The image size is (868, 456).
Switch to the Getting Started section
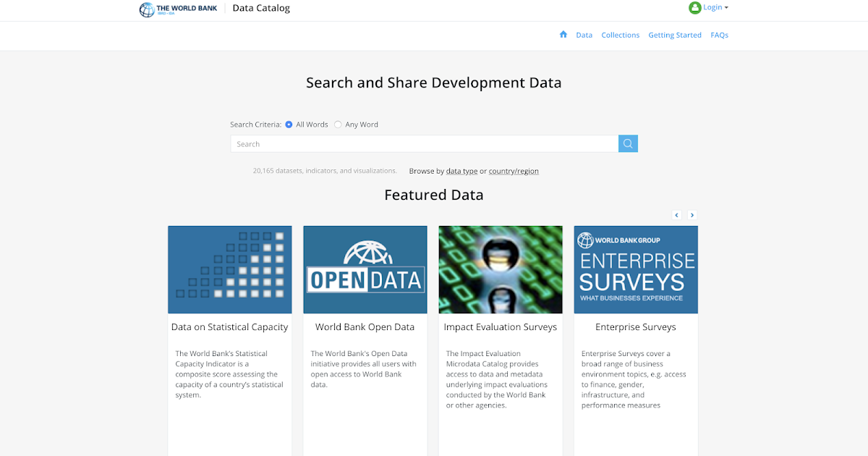(674, 35)
